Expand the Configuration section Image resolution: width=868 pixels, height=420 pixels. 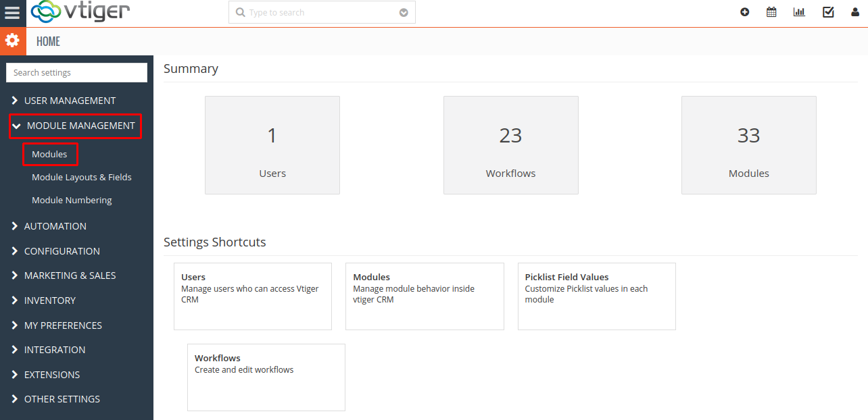pyautogui.click(x=62, y=251)
